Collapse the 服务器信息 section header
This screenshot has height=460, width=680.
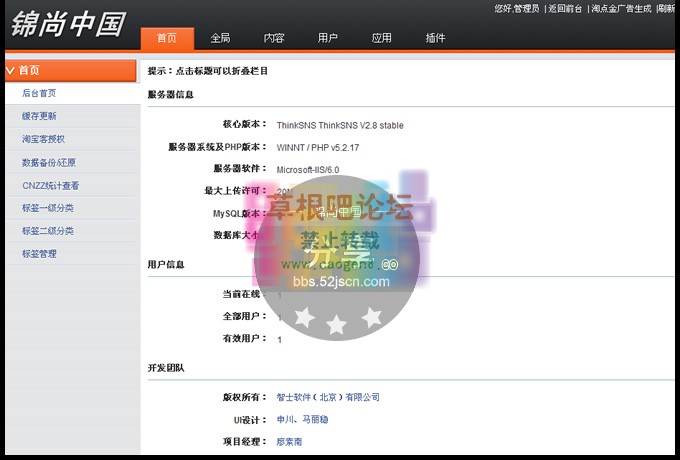pyautogui.click(x=171, y=95)
